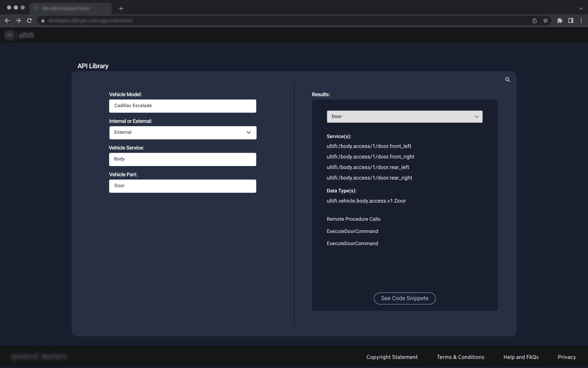The width and height of the screenshot is (588, 368).
Task: Open a new tab with plus button
Action: coord(121,9)
